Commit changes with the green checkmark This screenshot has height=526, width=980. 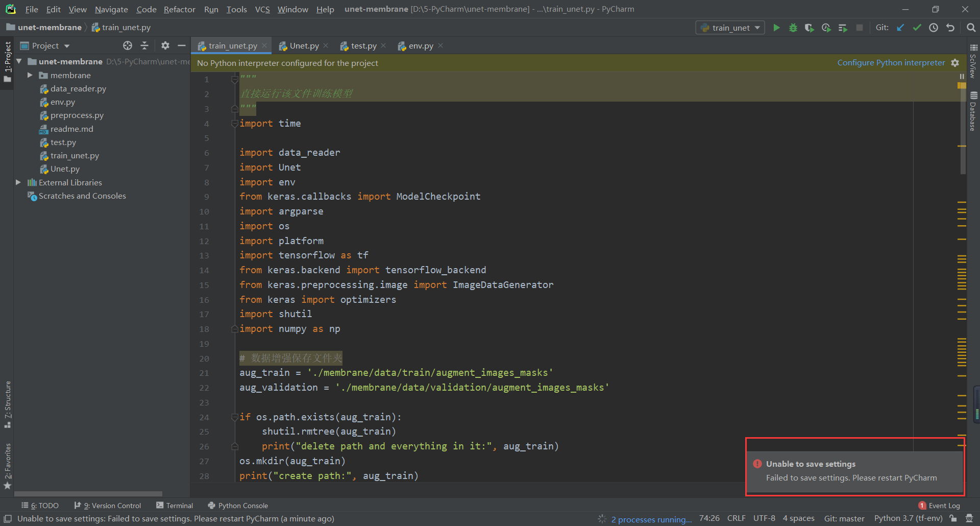tap(917, 28)
